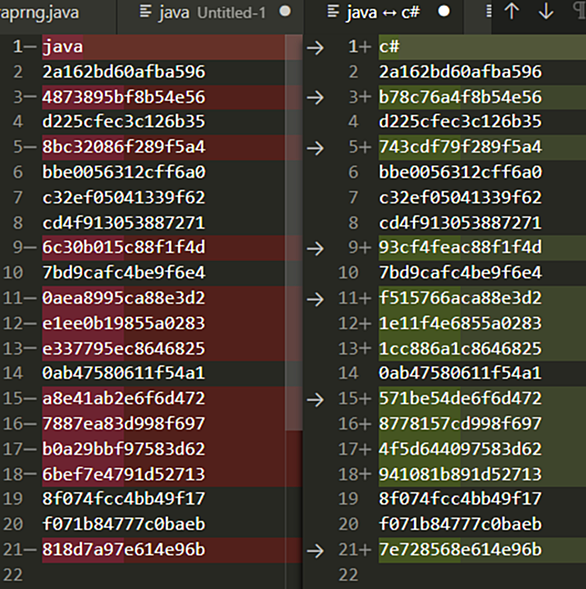
Task: Click the left pane vertical scrollbar
Action: [x=294, y=233]
